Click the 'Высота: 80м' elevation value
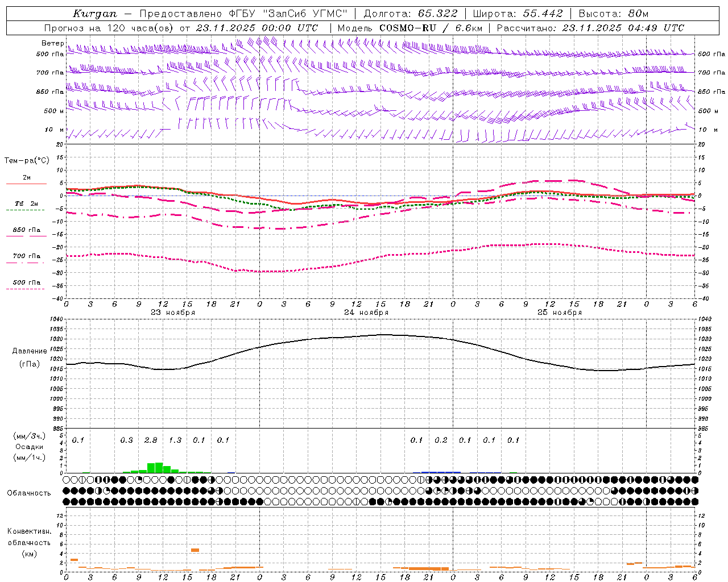Image resolution: width=728 pixels, height=582 pixels. click(x=613, y=14)
